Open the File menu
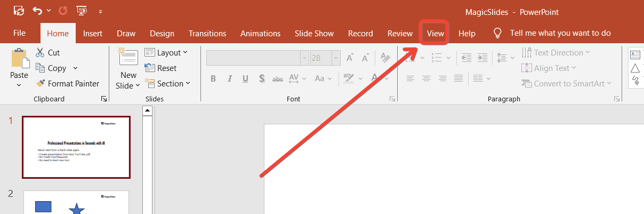Viewport: 644px width, 214px height. tap(19, 33)
